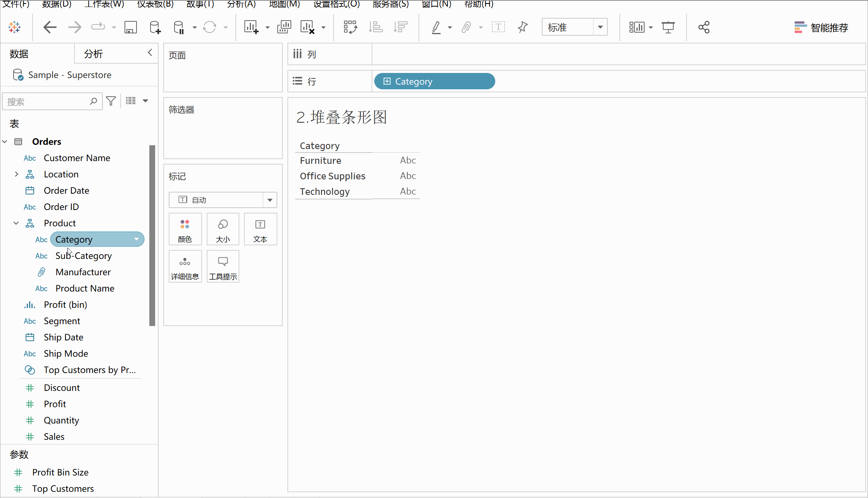
Task: Click the New data source icon
Action: tap(155, 28)
